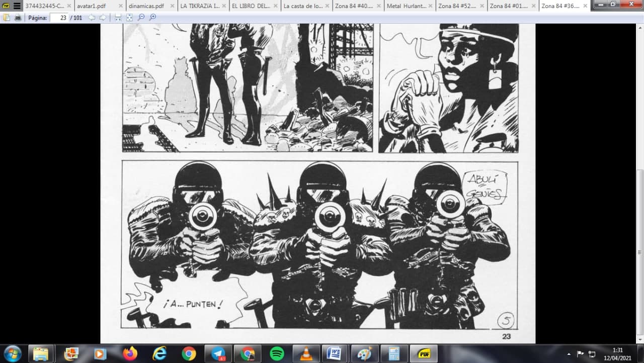Go to the previous page arrow
Image resolution: width=644 pixels, height=363 pixels.
click(92, 18)
